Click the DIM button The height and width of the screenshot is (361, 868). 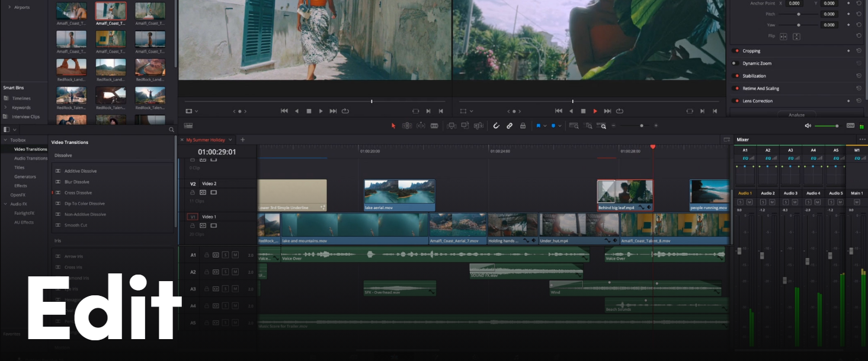tap(850, 125)
